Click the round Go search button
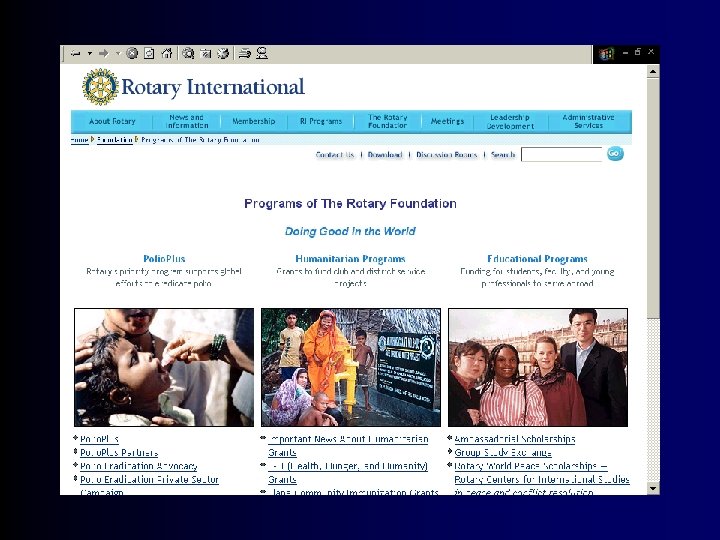 615,154
